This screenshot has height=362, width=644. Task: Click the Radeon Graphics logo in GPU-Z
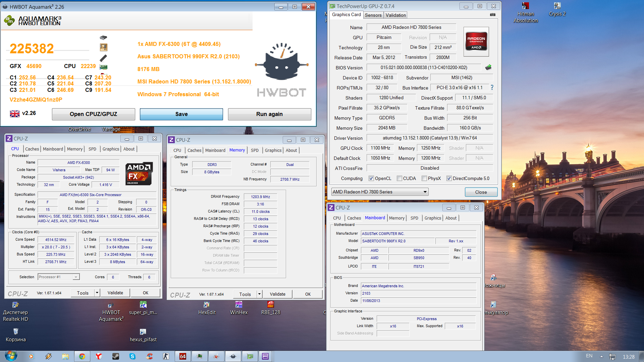[476, 42]
